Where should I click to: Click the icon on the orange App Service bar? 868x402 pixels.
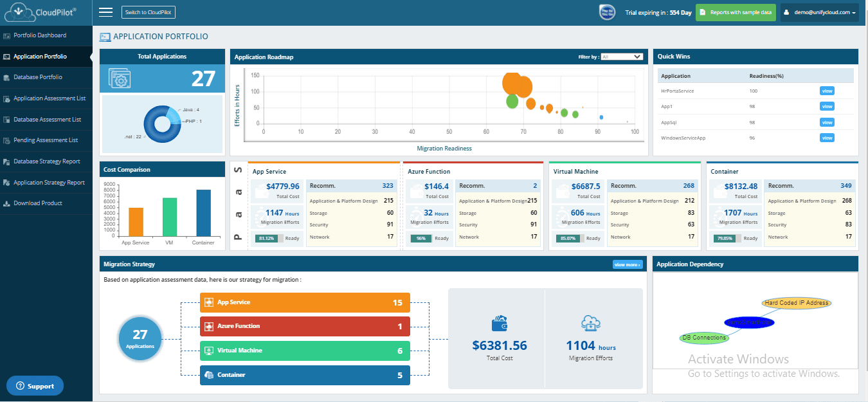click(x=208, y=302)
